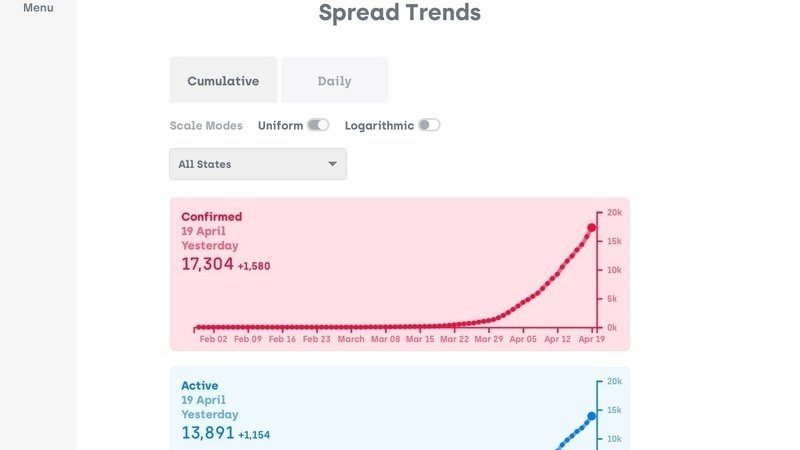Click the Spread Trends heading
Screen dimensions: 800x450
pyautogui.click(x=399, y=13)
